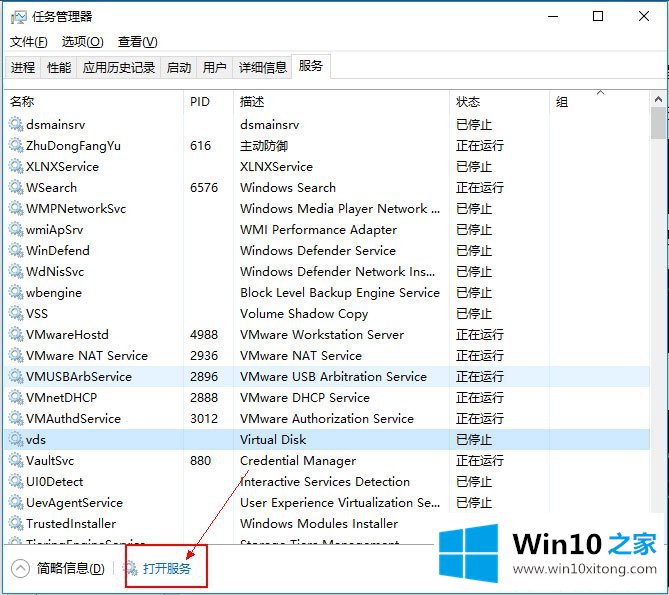669x595 pixels.
Task: Switch to the 用户 tab
Action: (214, 67)
